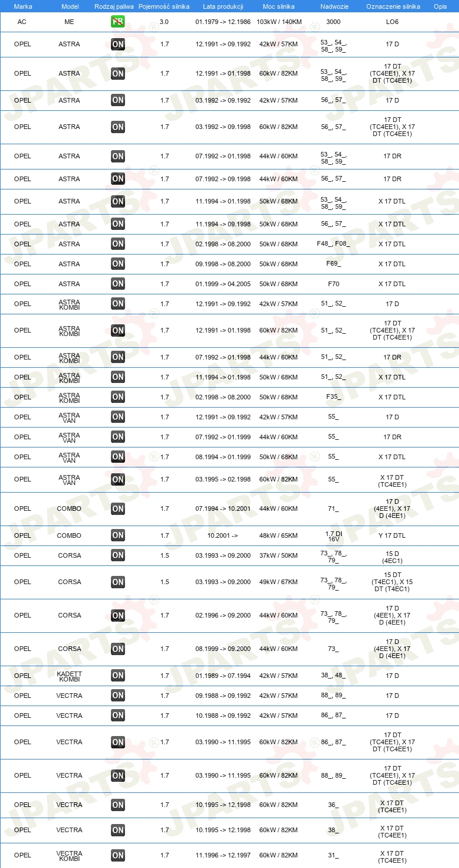Image resolution: width=459 pixels, height=868 pixels.
Task: Click ON fuel icon for Astra 12.1991-01.1998, body 53_
Action: 118,73
